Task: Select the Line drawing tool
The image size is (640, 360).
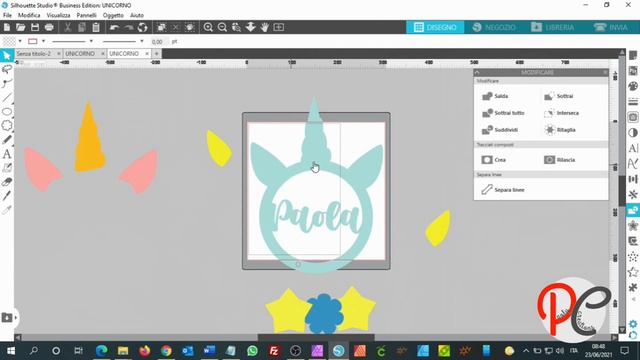Action: coord(7,98)
